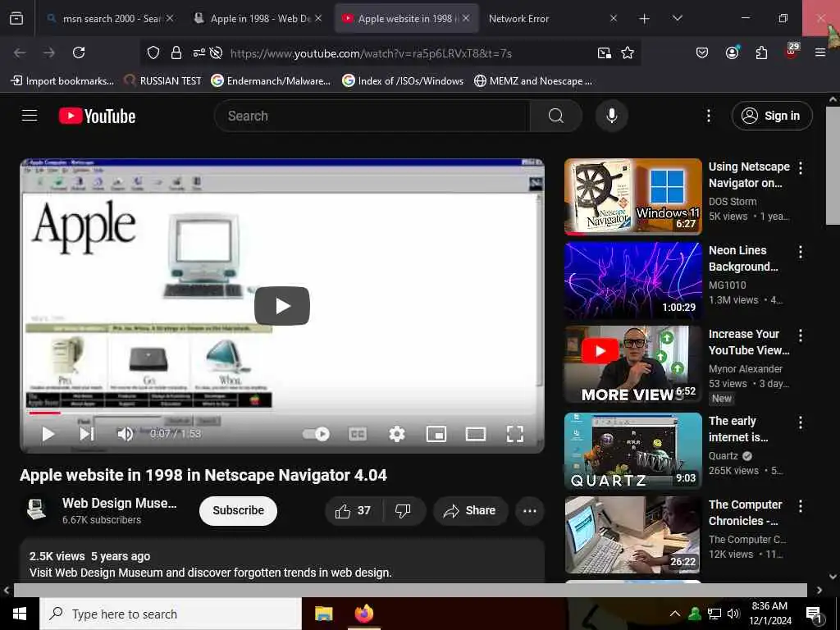Open a new tab
Screen dimensions: 840x630
(x=644, y=19)
